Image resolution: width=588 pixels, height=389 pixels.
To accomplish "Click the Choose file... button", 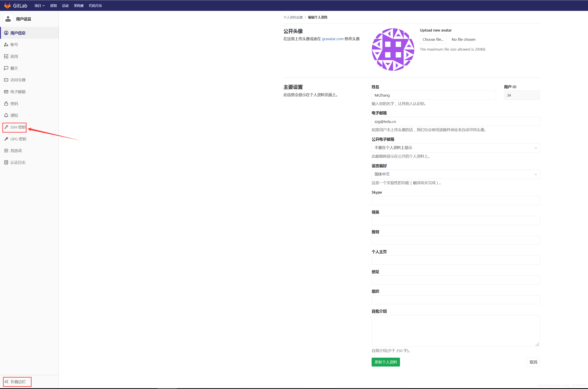I will point(433,39).
